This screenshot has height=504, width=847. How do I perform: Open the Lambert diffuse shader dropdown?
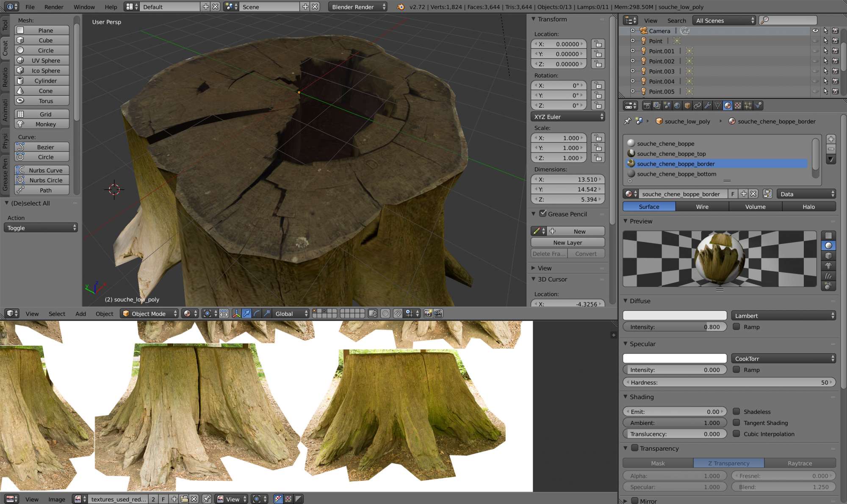(783, 316)
